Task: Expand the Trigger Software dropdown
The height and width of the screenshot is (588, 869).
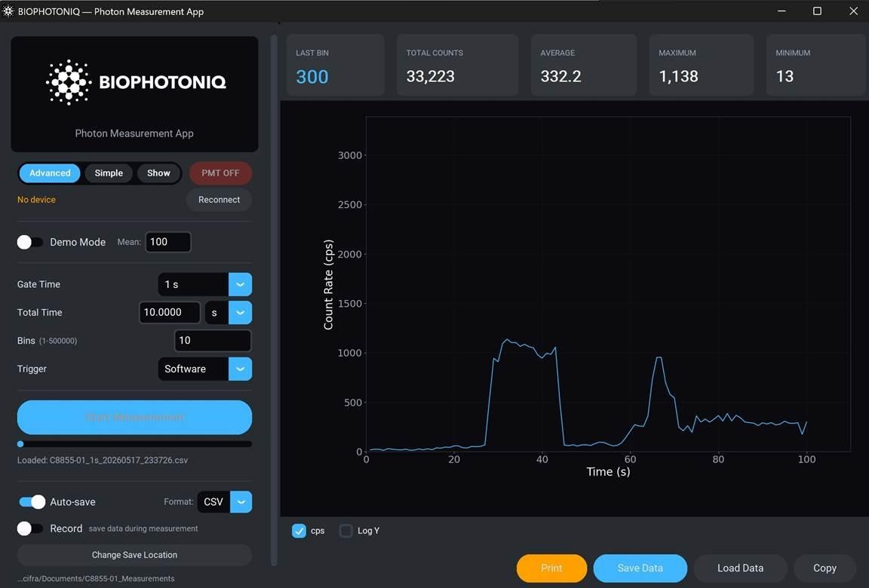Action: click(x=205, y=369)
